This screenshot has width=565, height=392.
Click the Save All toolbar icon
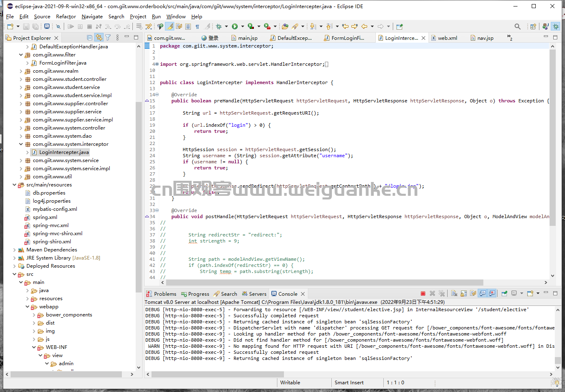(x=35, y=26)
